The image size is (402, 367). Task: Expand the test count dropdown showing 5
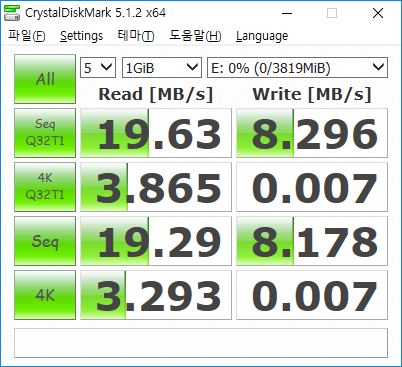(98, 68)
